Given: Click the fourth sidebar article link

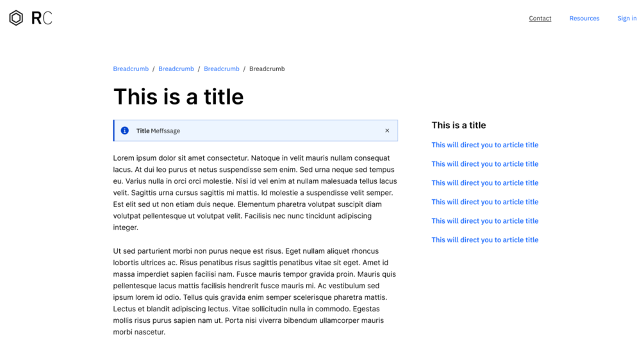Looking at the screenshot, I should click(485, 202).
